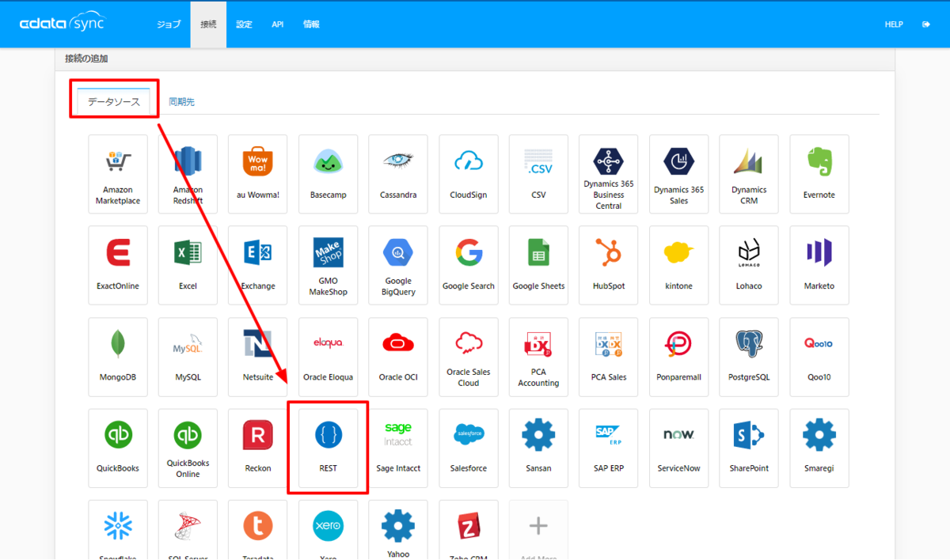Image resolution: width=950 pixels, height=560 pixels.
Task: Choose the CSV data source tile
Action: (538, 174)
